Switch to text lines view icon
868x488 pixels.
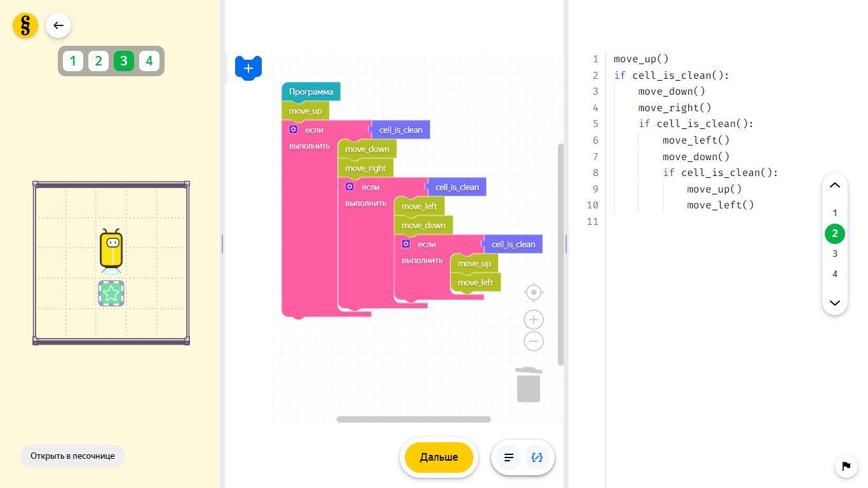(x=509, y=457)
